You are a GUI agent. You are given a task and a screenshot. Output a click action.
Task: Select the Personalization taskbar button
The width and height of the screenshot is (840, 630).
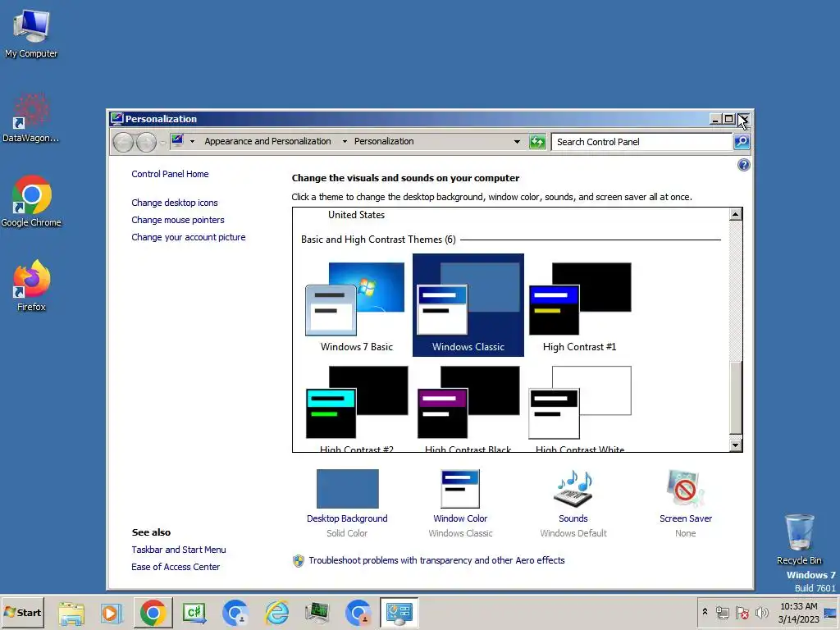[x=399, y=613]
